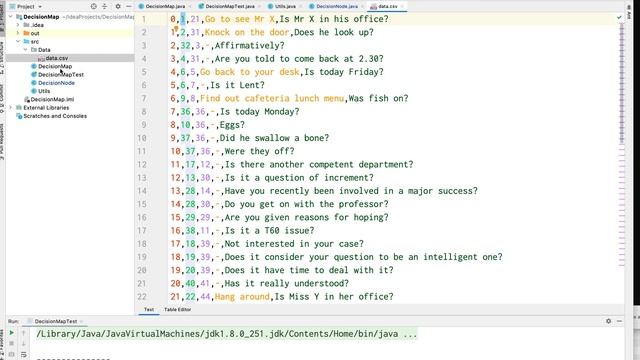Click text 'Do you get on with the professor?'

pos(307,204)
